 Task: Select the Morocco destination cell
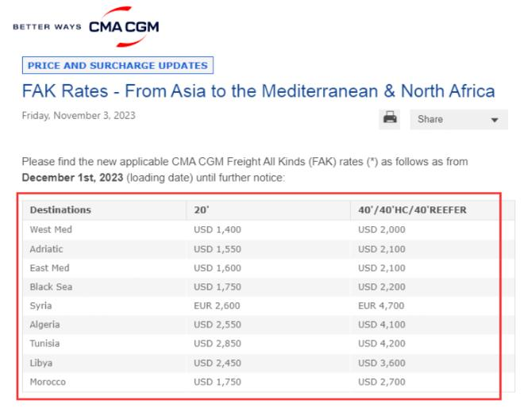[x=49, y=382]
